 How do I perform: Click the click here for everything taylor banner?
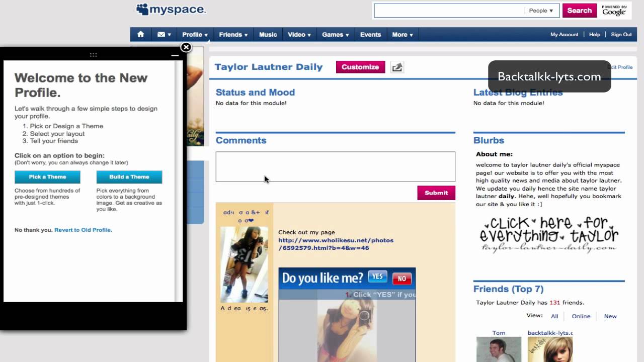click(549, 234)
